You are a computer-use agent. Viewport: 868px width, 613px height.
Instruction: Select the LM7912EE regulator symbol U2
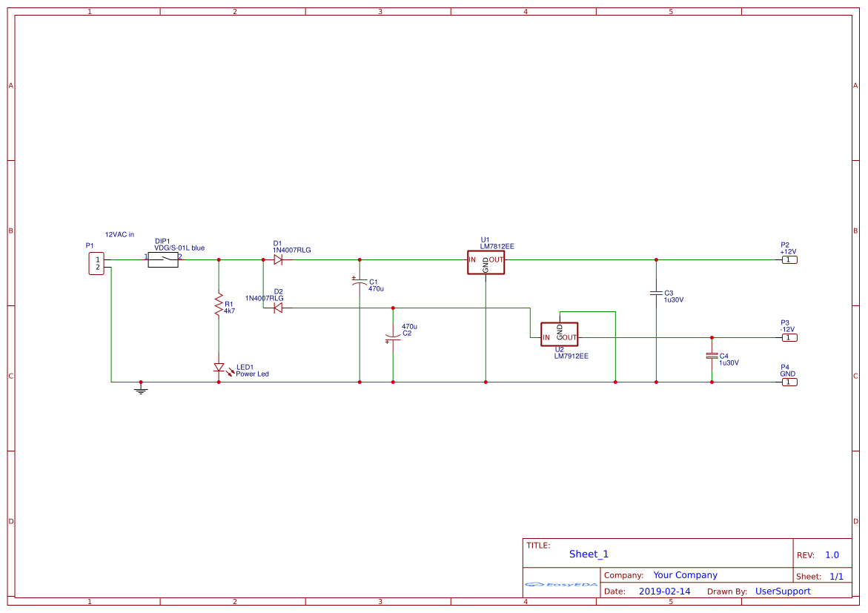tap(560, 334)
